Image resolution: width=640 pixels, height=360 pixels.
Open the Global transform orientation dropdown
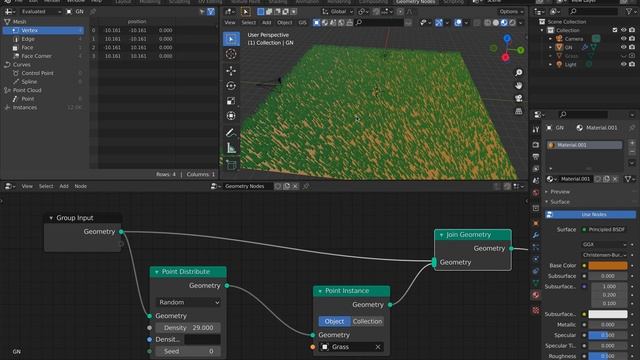pos(337,12)
